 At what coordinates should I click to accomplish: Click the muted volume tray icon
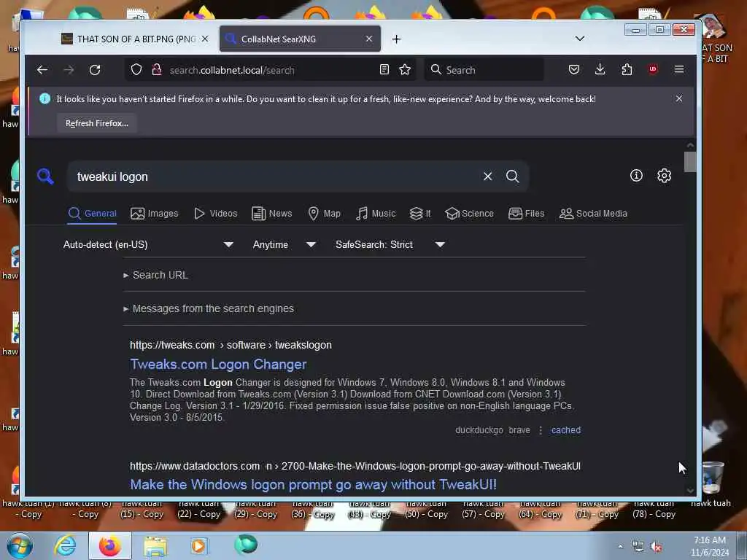(x=657, y=547)
